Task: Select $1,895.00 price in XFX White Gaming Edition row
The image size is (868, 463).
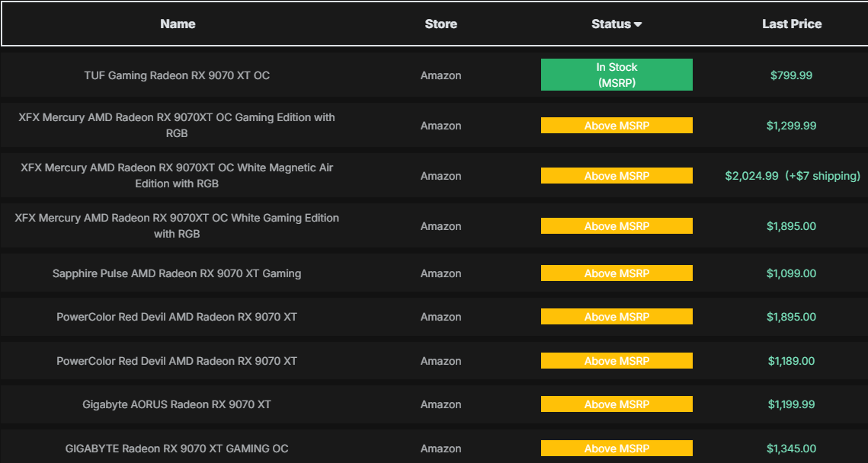Action: pos(791,225)
